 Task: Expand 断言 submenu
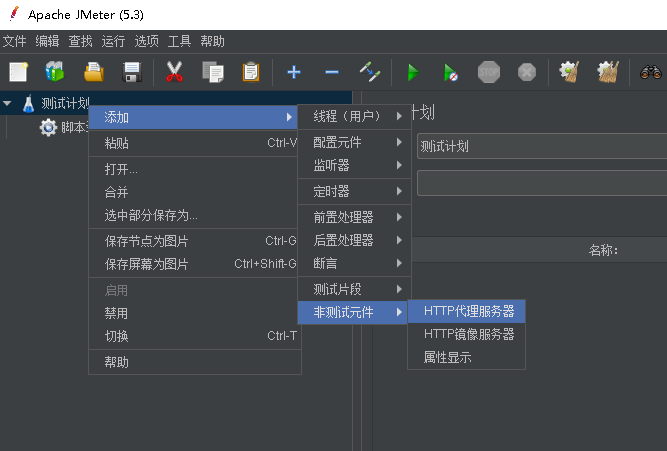pos(354,263)
